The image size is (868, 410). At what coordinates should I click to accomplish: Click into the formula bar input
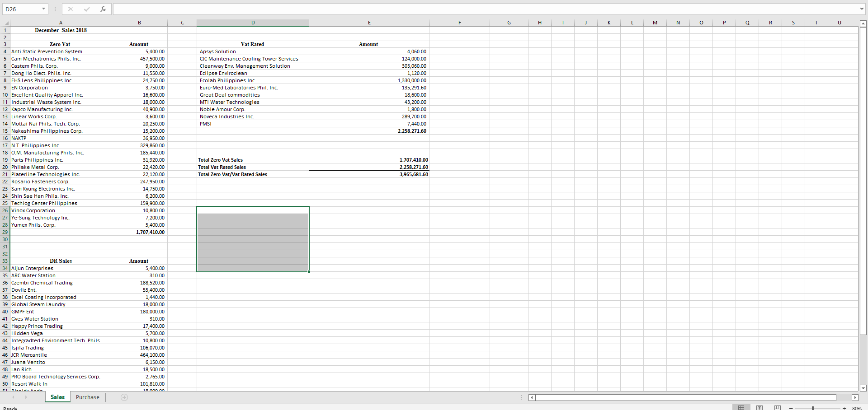(x=486, y=9)
